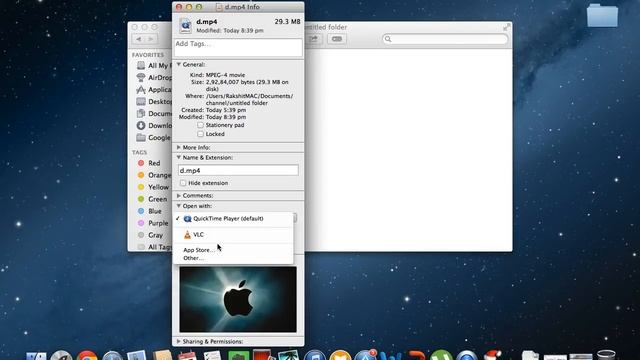This screenshot has height=360, width=640.
Task: Open Documents in the Finder sidebar
Action: pyautogui.click(x=154, y=113)
